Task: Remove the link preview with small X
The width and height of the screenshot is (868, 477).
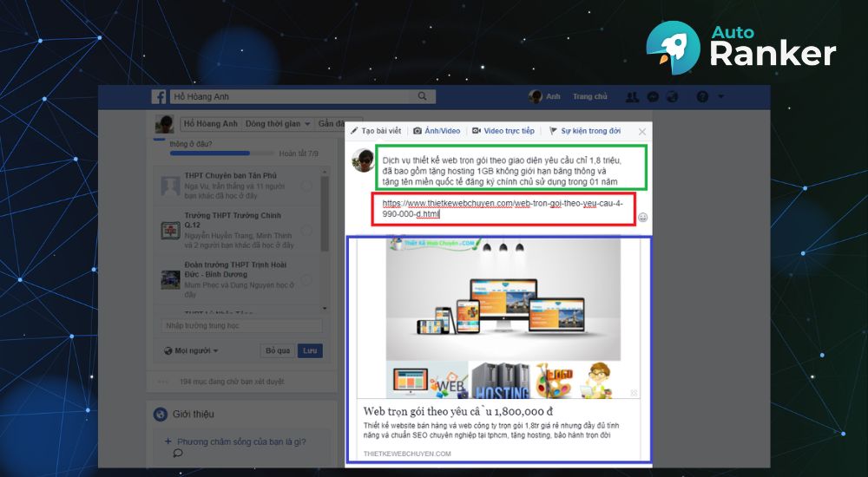Action: click(x=634, y=393)
